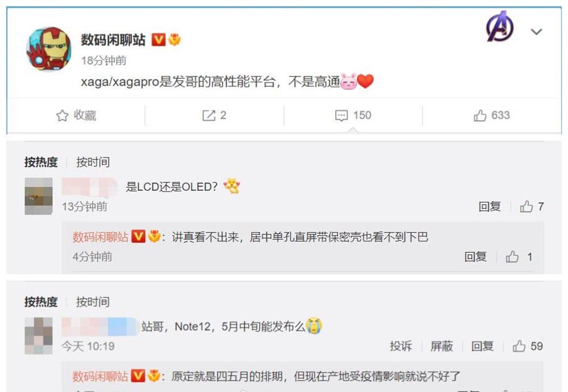Open the comments icon showing 150
The height and width of the screenshot is (392, 568).
[341, 115]
